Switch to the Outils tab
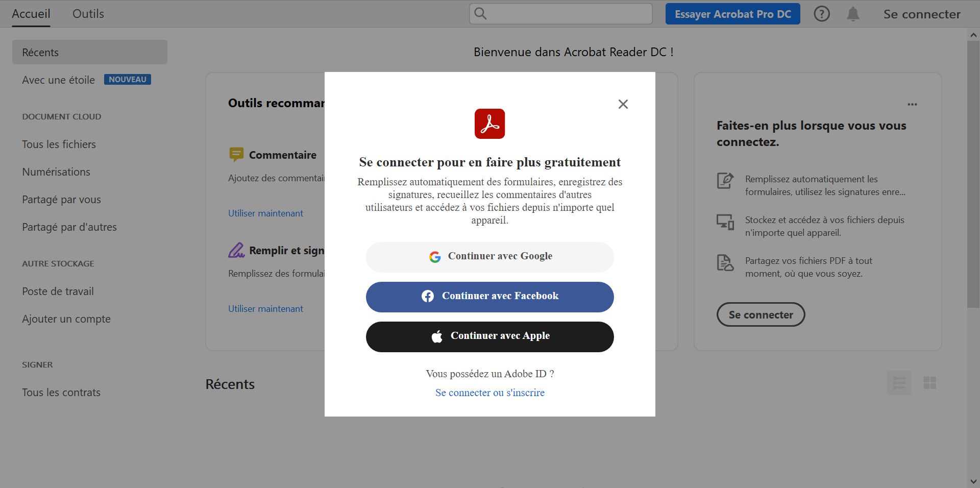 click(87, 14)
